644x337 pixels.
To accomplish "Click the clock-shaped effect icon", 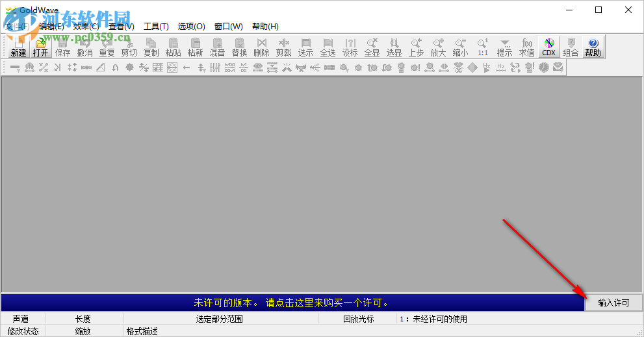I will point(544,68).
